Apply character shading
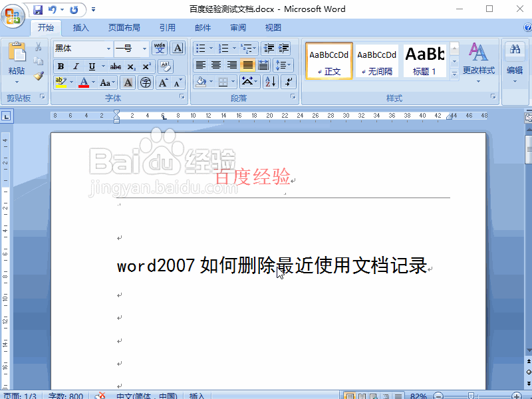This screenshot has height=399, width=532. [128, 82]
